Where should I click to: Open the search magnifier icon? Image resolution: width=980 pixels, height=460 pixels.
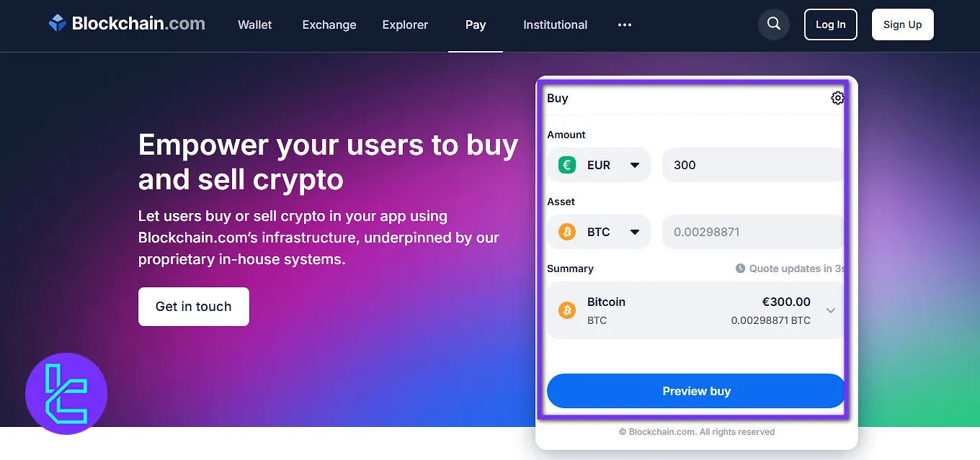tap(774, 24)
